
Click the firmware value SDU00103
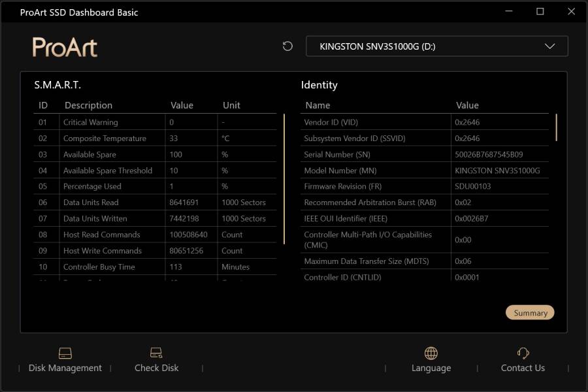pyautogui.click(x=472, y=186)
